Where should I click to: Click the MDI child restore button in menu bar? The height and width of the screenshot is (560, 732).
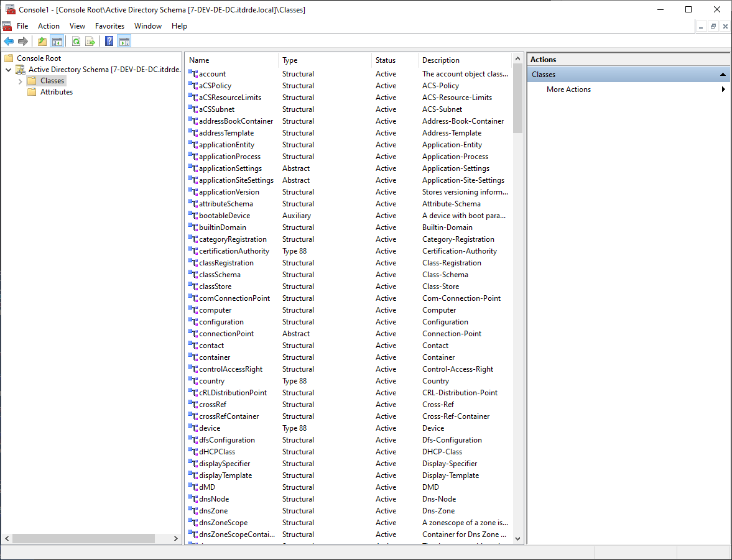tap(713, 27)
